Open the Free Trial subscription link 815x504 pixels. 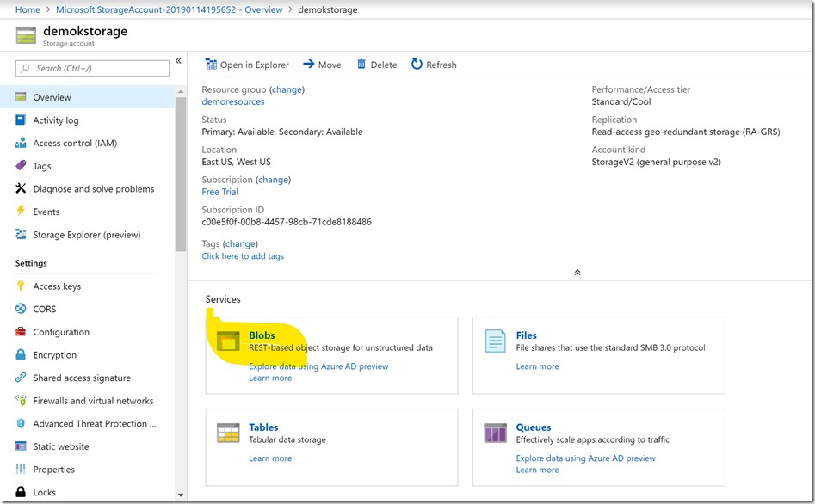click(219, 192)
